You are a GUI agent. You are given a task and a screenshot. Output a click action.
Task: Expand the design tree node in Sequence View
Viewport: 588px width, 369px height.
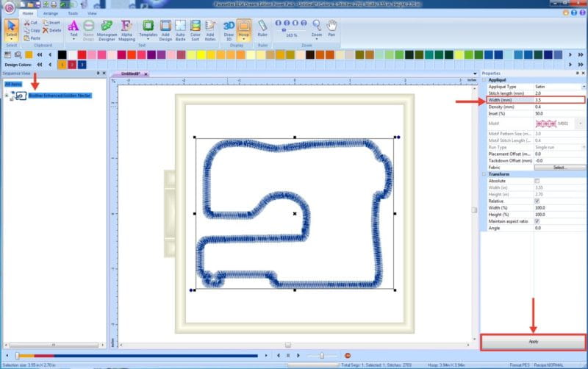(x=6, y=96)
